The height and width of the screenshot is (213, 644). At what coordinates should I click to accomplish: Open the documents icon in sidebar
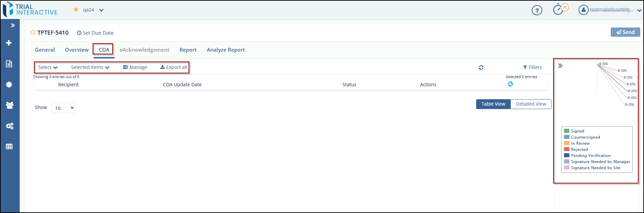[x=9, y=64]
